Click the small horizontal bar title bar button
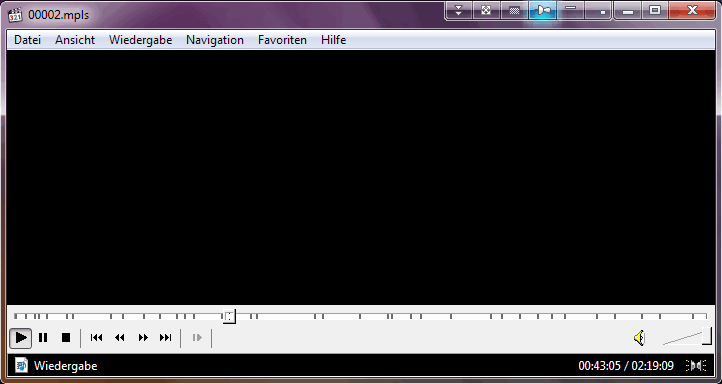This screenshot has height=384, width=722. pos(571,10)
